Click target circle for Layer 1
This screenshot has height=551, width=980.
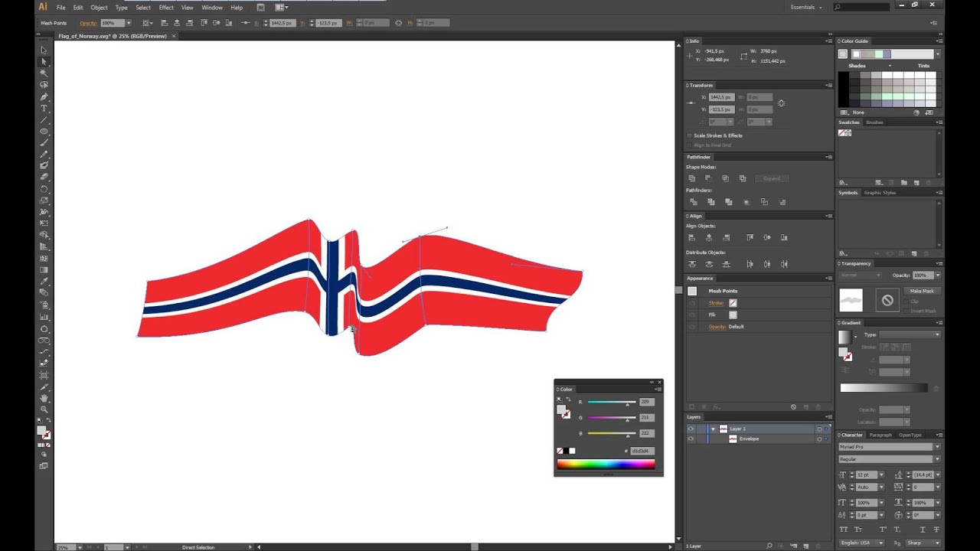click(819, 429)
